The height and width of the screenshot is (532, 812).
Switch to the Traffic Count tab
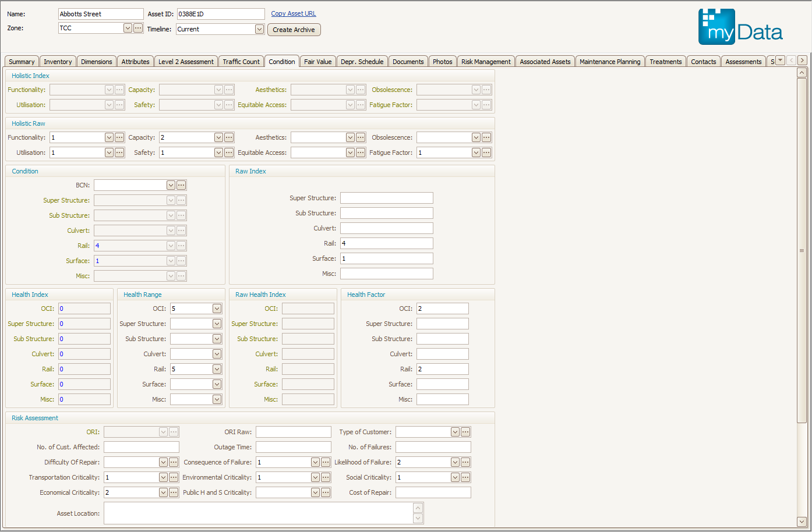click(241, 62)
